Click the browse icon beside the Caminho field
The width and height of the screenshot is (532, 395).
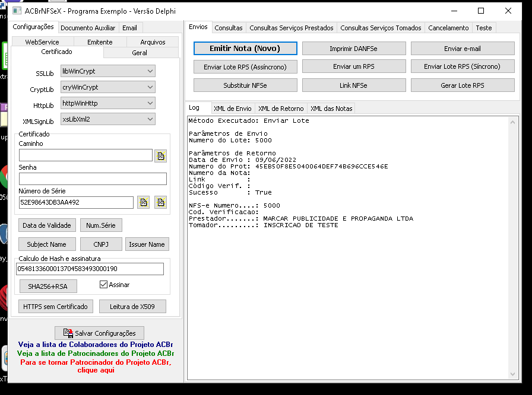[160, 156]
